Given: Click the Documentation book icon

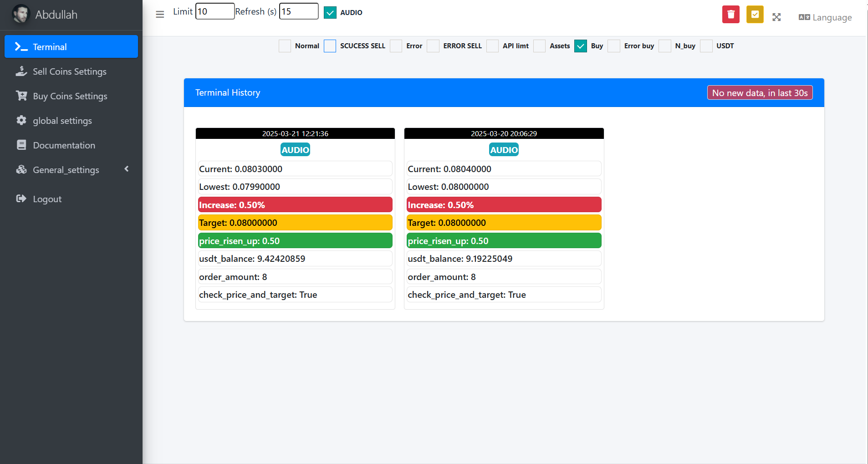Looking at the screenshot, I should [21, 145].
